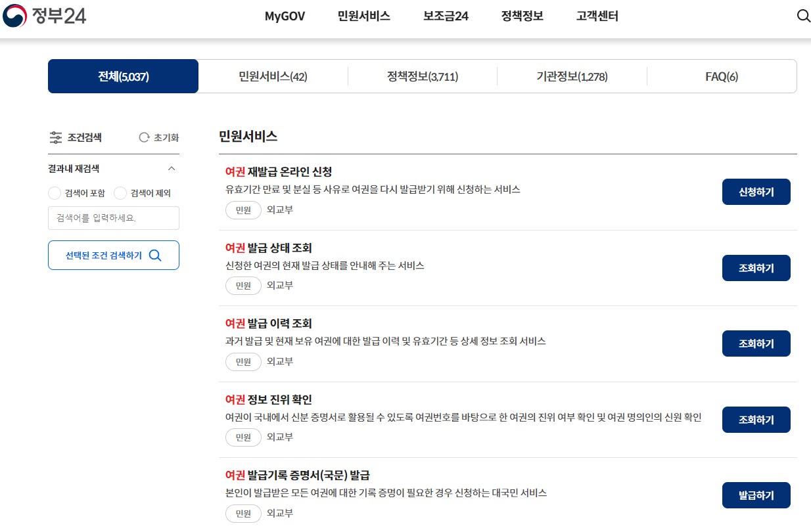
Task: Click description '신청한 여권의 현재 발급 상태를 안내해 주는 서비스'
Action: coord(325,266)
